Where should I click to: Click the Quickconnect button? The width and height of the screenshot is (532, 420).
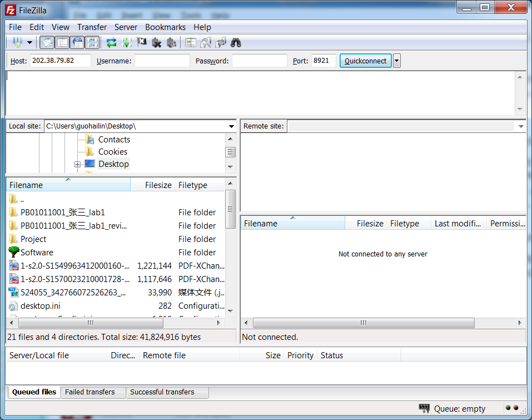(365, 61)
